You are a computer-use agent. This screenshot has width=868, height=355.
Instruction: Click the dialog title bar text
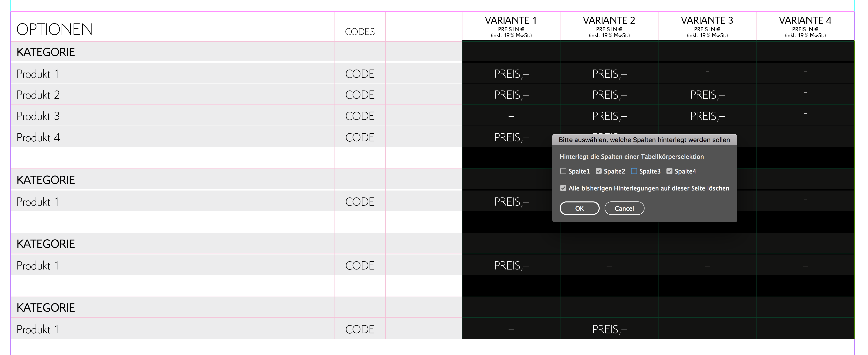(644, 140)
